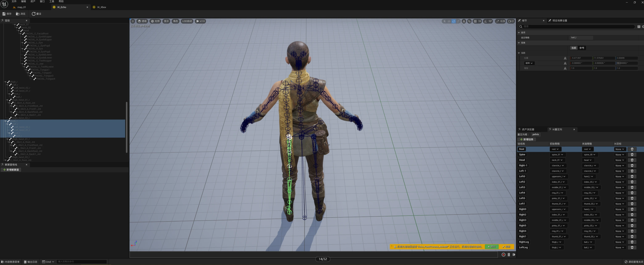Click the 光照 lit mode button
The height and width of the screenshot is (265, 644).
click(x=155, y=21)
